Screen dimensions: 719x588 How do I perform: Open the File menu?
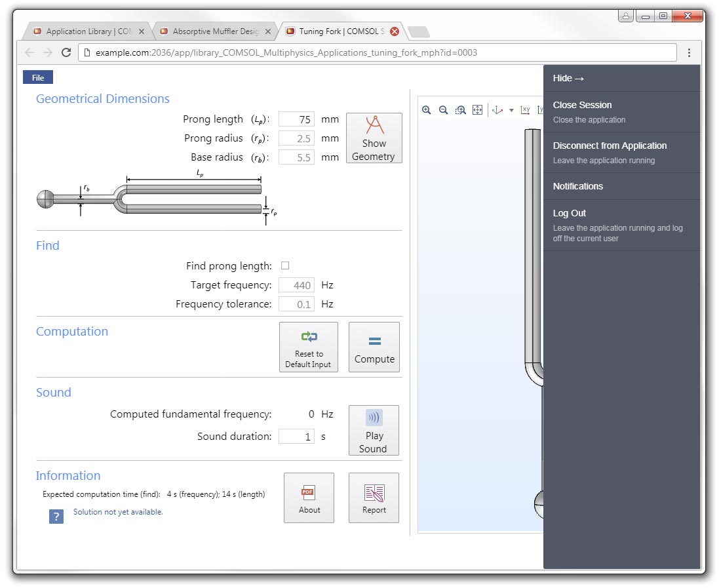tap(38, 77)
